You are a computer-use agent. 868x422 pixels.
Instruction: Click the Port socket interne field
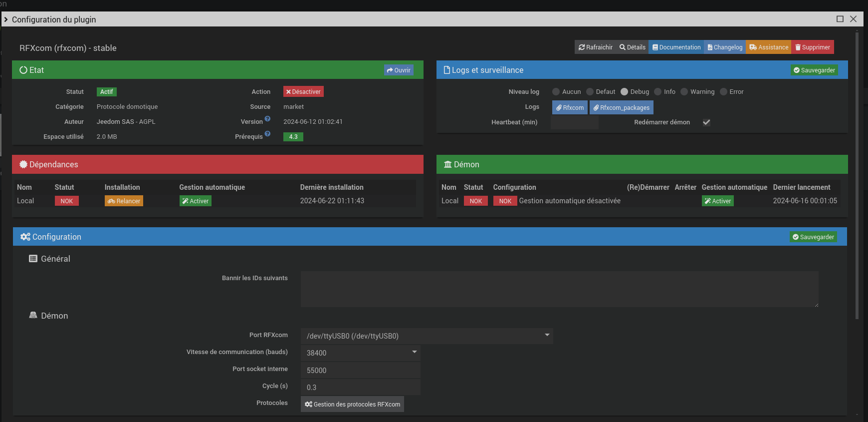point(360,370)
